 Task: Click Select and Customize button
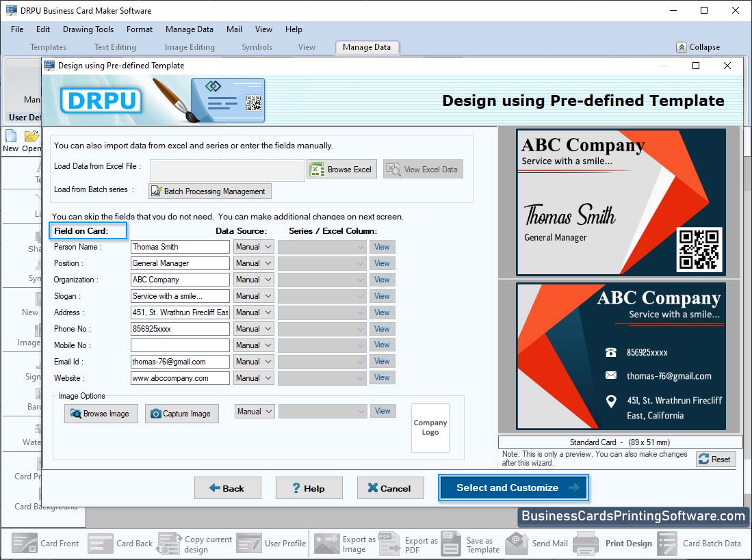513,488
